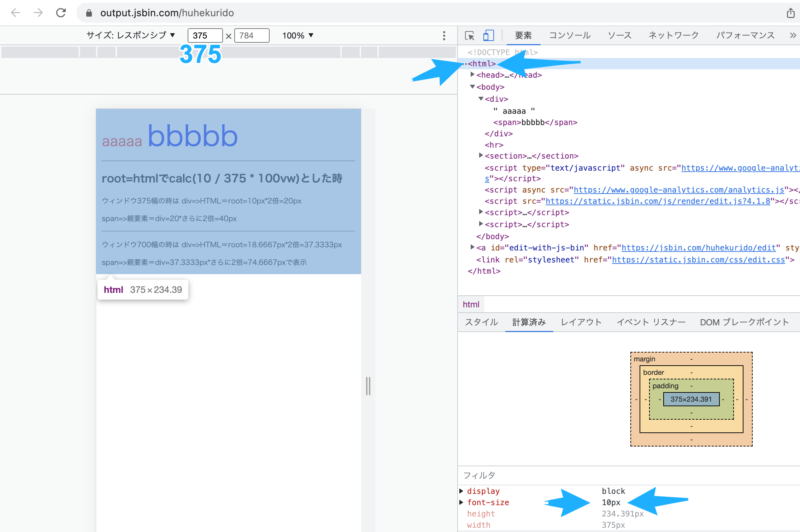Open the レイアウト sub-tab

coord(581,322)
